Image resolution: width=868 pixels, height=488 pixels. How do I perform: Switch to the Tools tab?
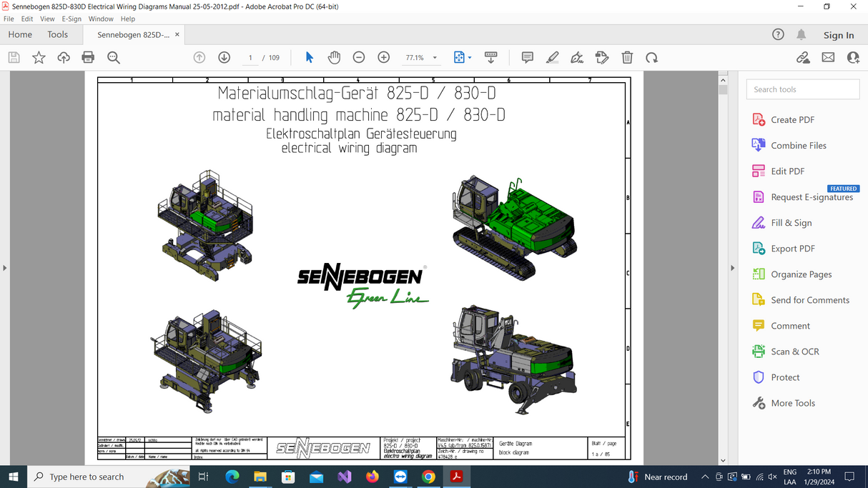(57, 34)
